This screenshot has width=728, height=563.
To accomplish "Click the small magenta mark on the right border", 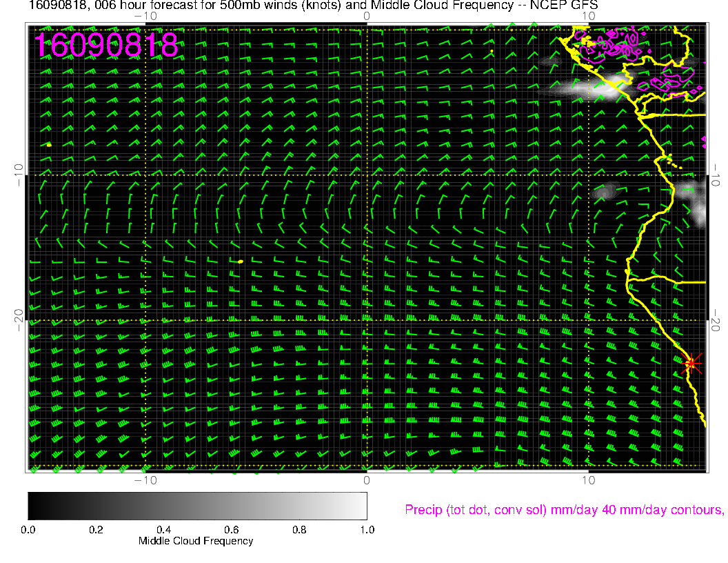I will coord(704,141).
